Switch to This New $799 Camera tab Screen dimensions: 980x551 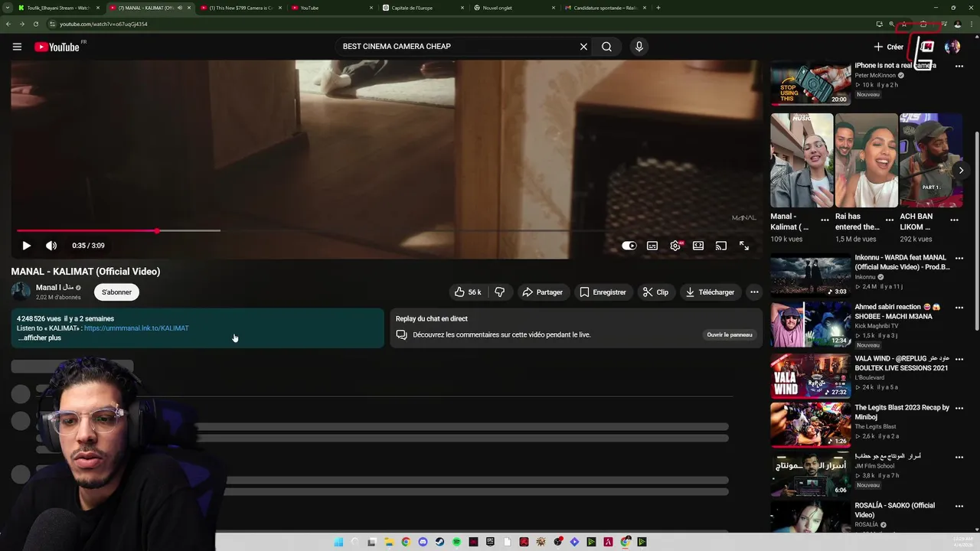(x=240, y=8)
